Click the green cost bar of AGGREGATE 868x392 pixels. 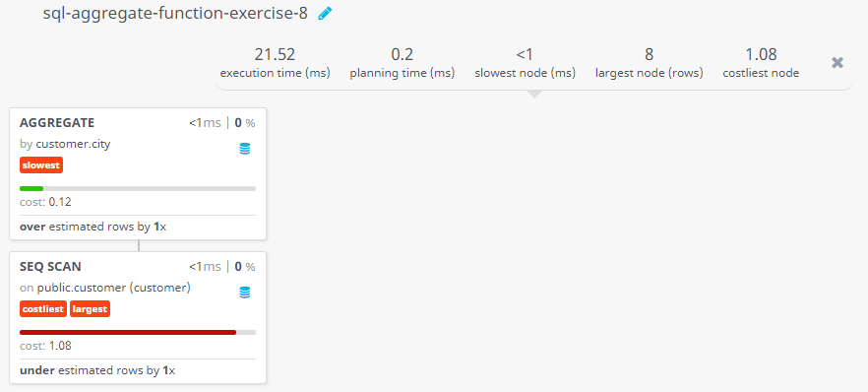tap(31, 189)
